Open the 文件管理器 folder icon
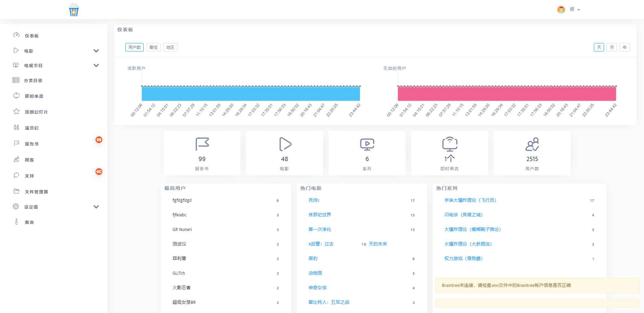This screenshot has height=313, width=644. 16,191
